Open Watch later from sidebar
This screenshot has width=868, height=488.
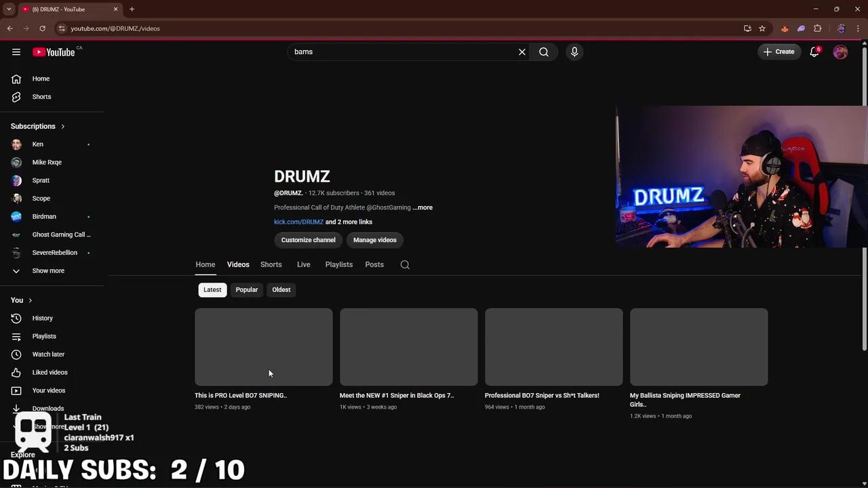click(x=48, y=354)
